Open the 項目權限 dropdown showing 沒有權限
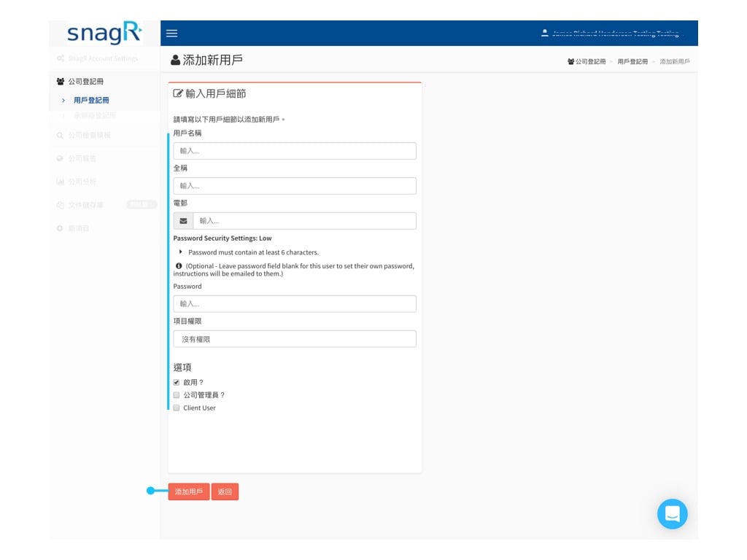Image resolution: width=747 pixels, height=560 pixels. click(x=295, y=339)
